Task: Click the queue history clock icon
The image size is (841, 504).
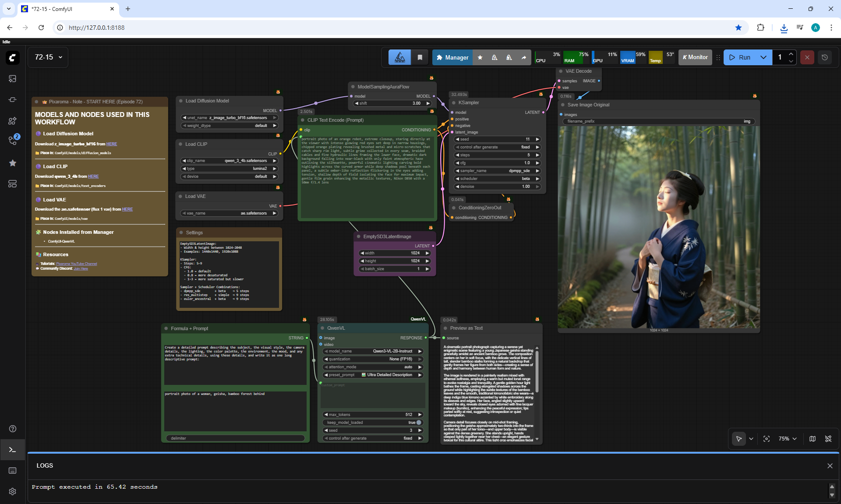Action: [x=825, y=57]
